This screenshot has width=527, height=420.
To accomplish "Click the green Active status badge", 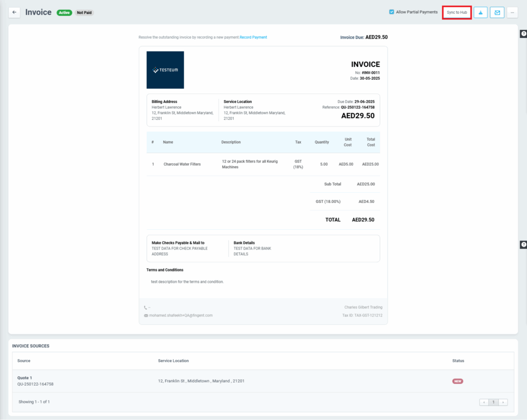I will pyautogui.click(x=64, y=12).
